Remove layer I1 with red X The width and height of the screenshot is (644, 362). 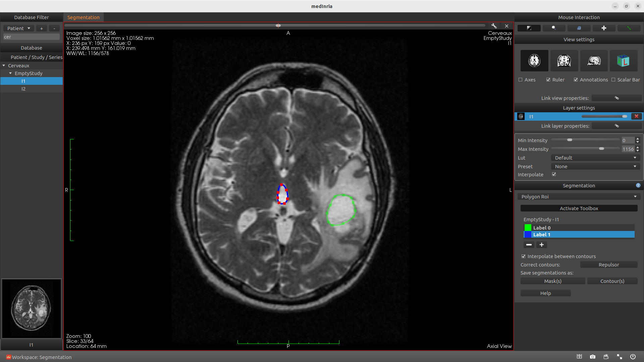click(636, 116)
